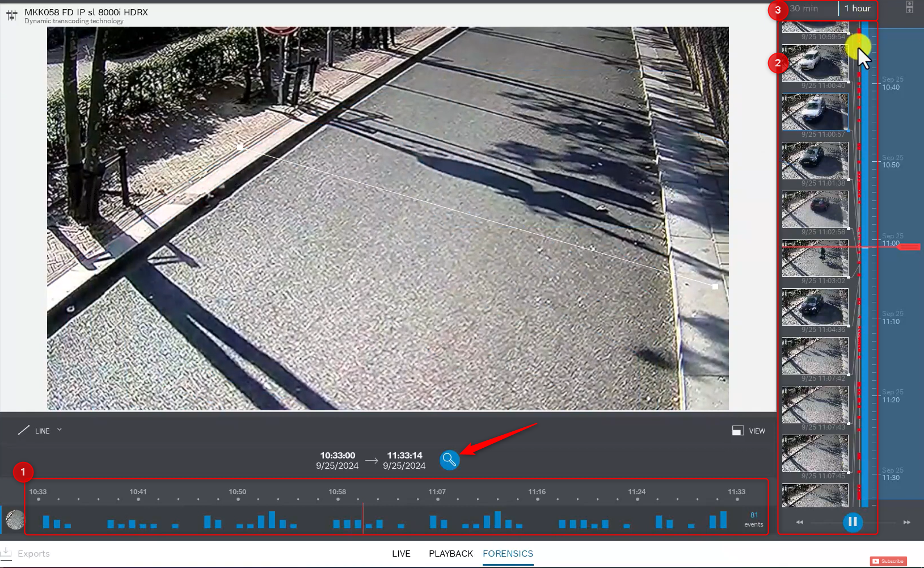The image size is (924, 568).
Task: Open the event thumbnail above the 9/25 11:07:42 caption
Action: tap(815, 356)
